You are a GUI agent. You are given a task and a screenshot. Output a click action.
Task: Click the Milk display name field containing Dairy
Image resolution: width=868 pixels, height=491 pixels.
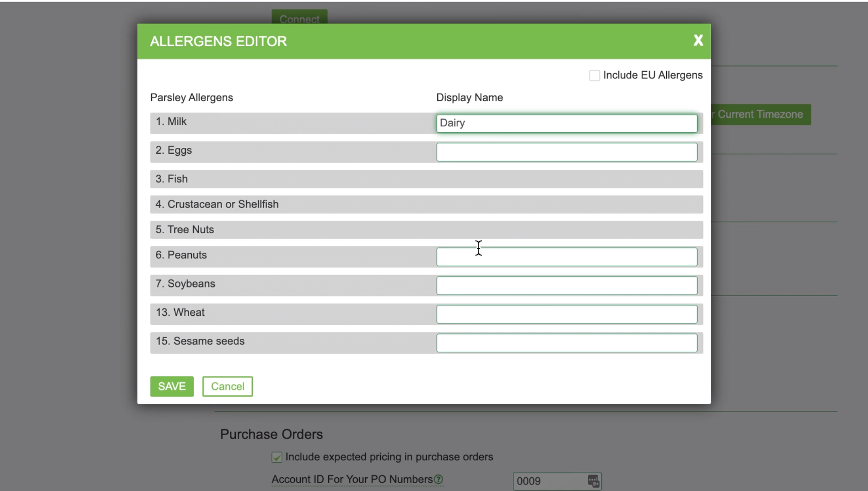pos(566,123)
